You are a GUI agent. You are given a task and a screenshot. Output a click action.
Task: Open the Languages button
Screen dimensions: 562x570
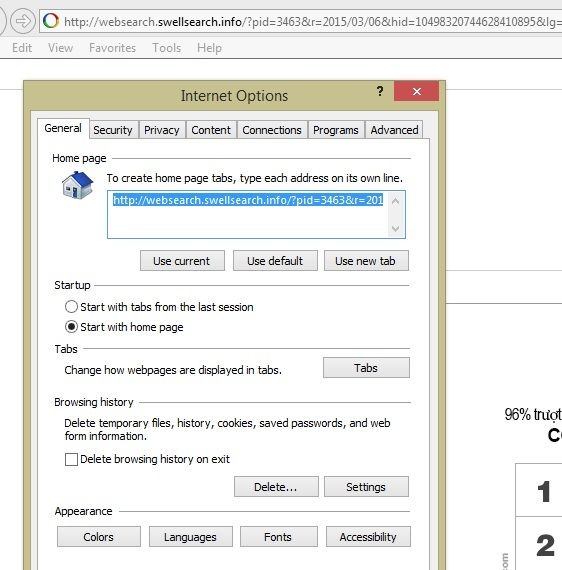tap(190, 537)
